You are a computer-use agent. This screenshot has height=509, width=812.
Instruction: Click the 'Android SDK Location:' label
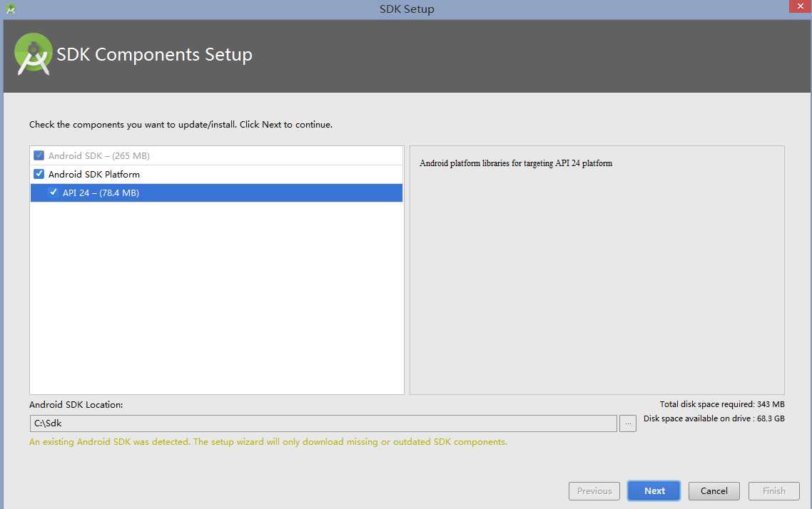point(76,404)
